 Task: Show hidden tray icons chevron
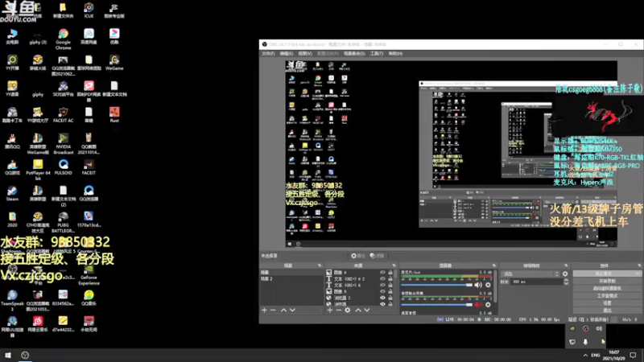pos(585,355)
